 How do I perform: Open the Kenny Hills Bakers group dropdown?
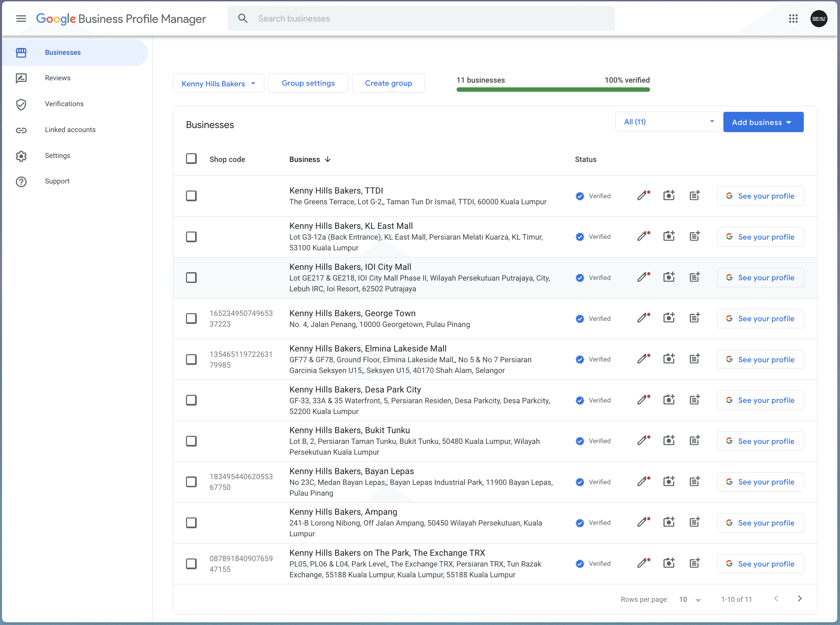[x=218, y=83]
